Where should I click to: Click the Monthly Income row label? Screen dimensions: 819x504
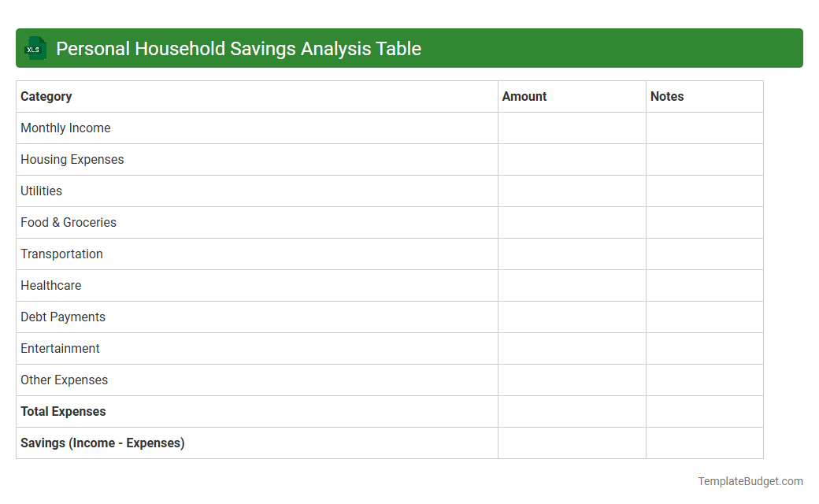(65, 128)
